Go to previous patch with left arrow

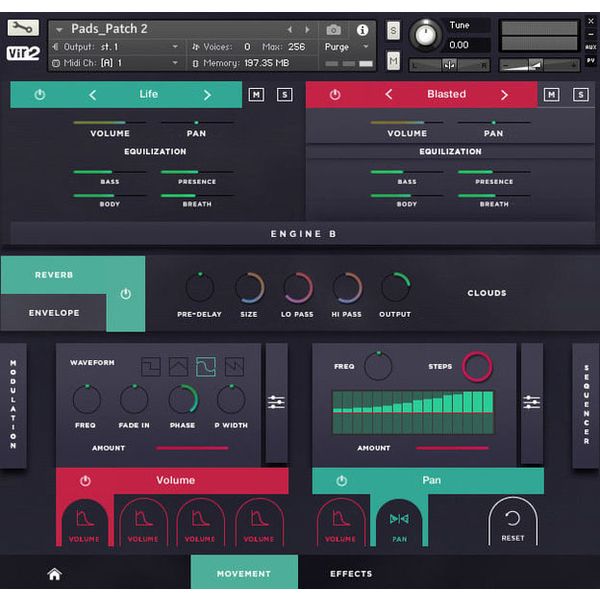point(290,29)
